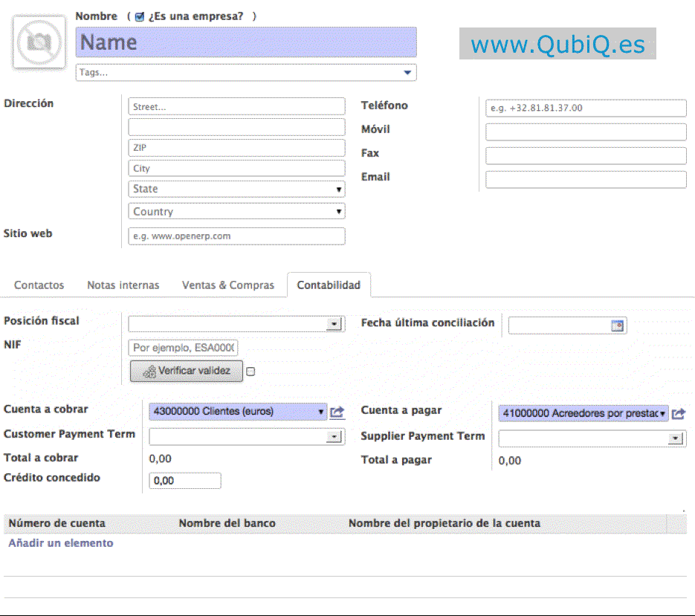Image resolution: width=695 pixels, height=616 pixels.
Task: Switch to the Contactos tab
Action: [x=39, y=285]
